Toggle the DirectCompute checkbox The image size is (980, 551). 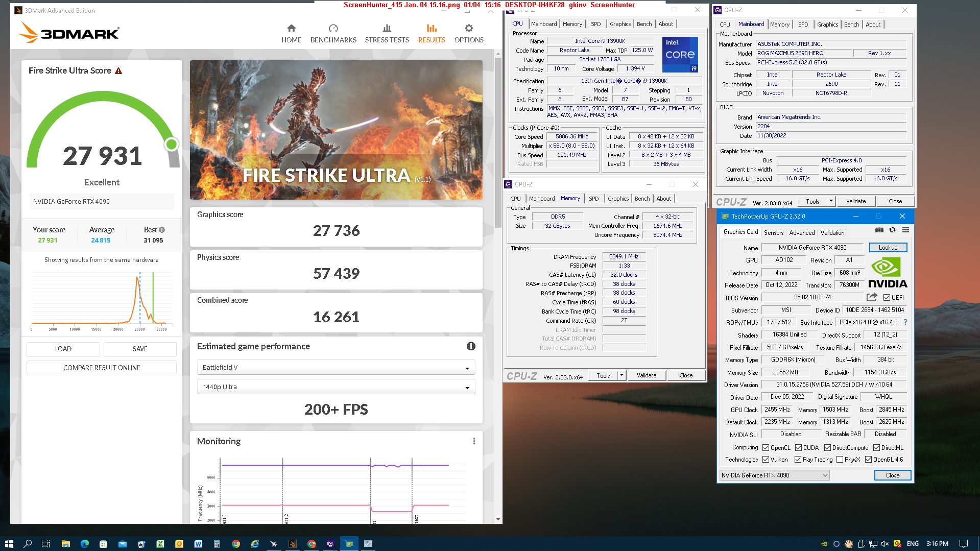(x=827, y=448)
